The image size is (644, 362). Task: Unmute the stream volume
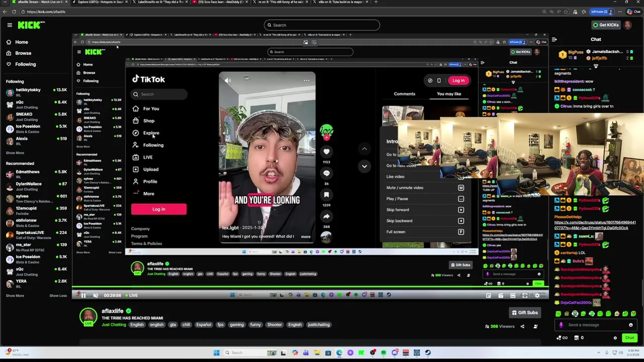96,295
